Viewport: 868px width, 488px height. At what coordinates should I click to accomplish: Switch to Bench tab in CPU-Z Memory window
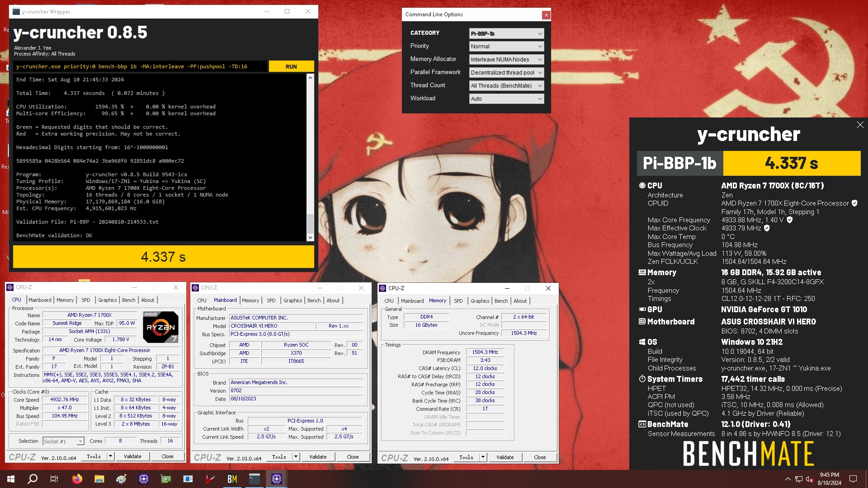coord(501,301)
